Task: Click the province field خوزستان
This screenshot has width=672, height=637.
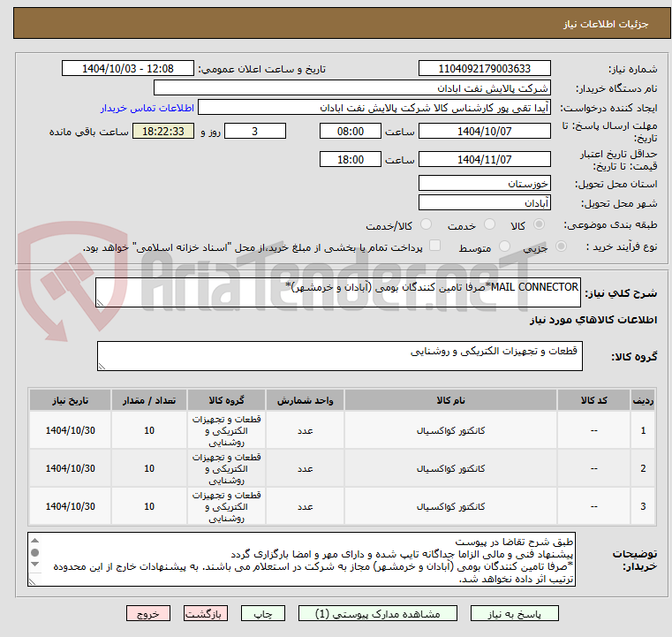Action: pos(484,184)
